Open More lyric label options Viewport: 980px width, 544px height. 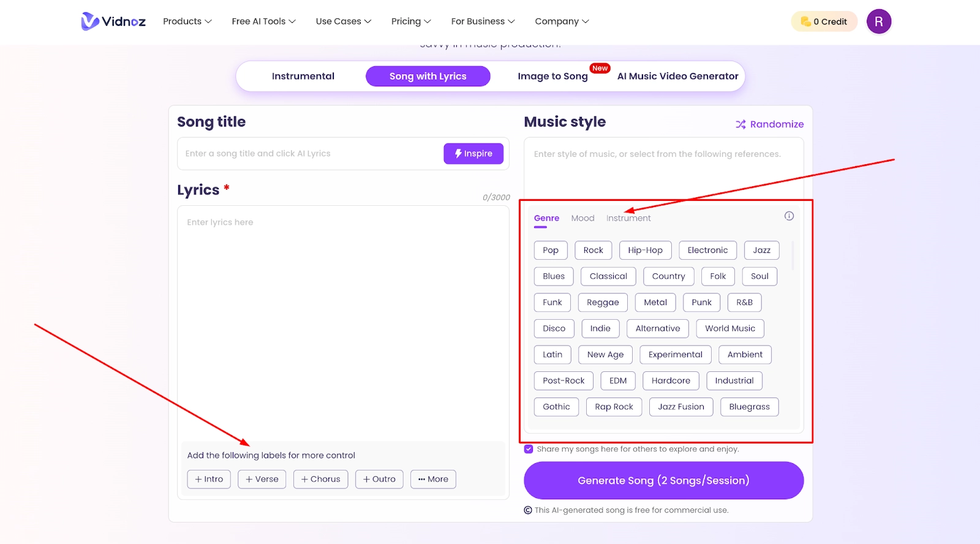tap(433, 479)
